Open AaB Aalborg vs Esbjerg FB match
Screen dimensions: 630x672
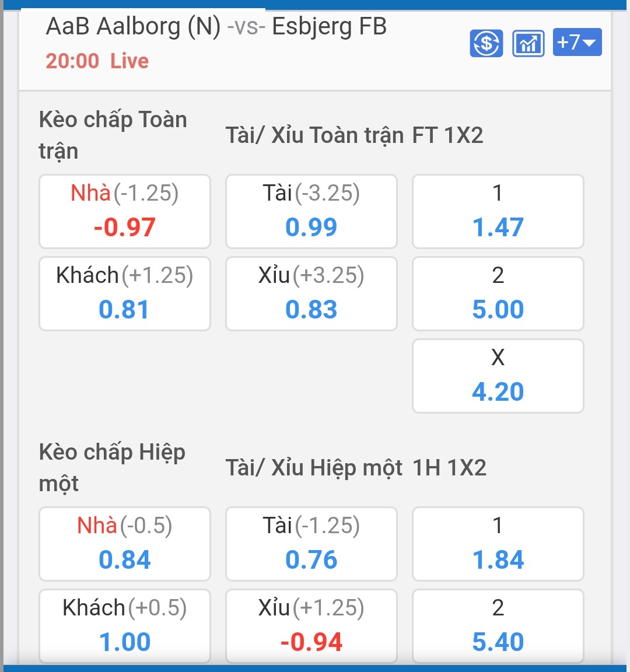pos(216,27)
